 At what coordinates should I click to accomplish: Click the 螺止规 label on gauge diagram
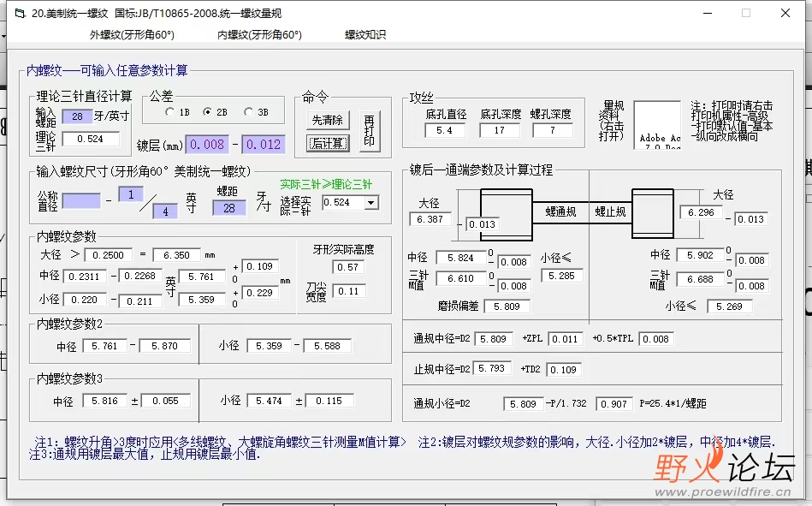point(610,211)
